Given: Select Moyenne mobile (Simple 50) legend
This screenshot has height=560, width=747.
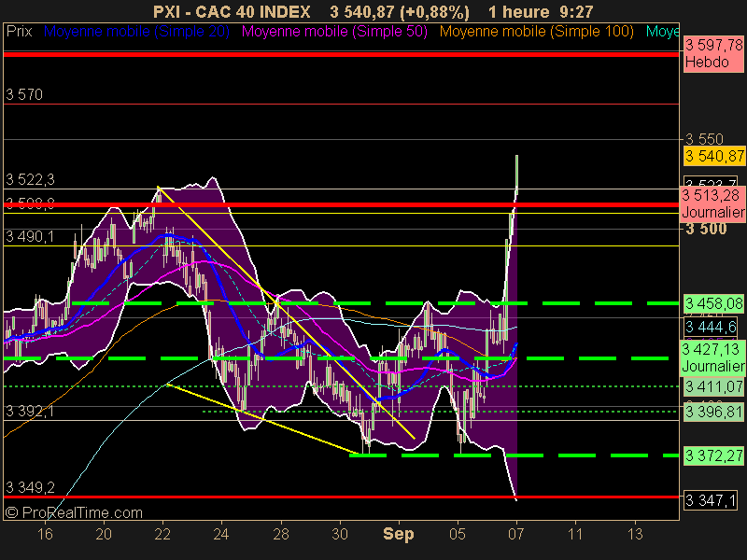Looking at the screenshot, I should [x=334, y=32].
